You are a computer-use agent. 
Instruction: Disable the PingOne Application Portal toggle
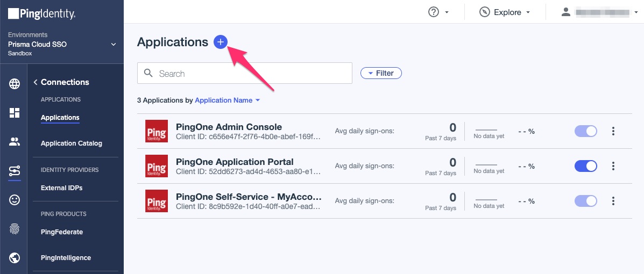(x=586, y=166)
